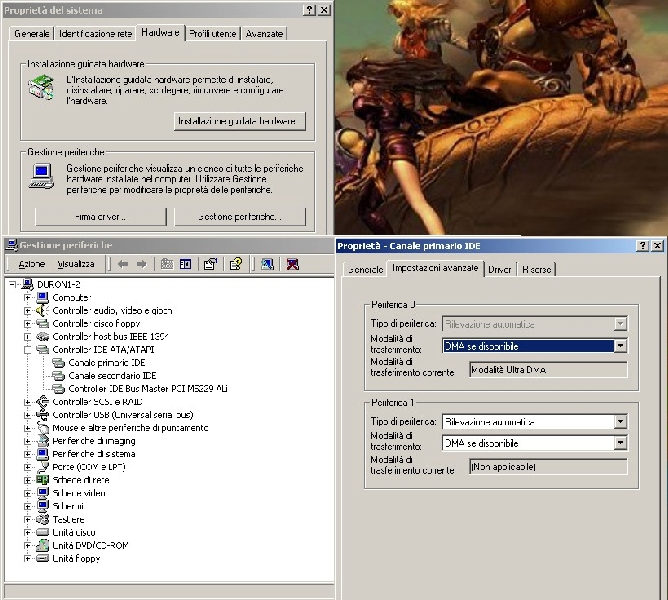The height and width of the screenshot is (600, 668).
Task: Select the Porte (COM e LPT) icon
Action: [x=43, y=467]
